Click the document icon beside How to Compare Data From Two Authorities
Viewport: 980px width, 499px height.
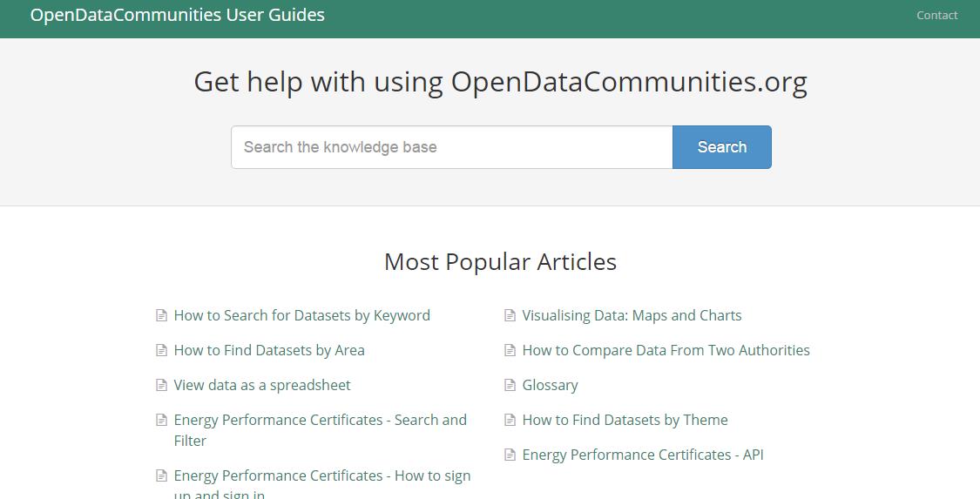[510, 350]
